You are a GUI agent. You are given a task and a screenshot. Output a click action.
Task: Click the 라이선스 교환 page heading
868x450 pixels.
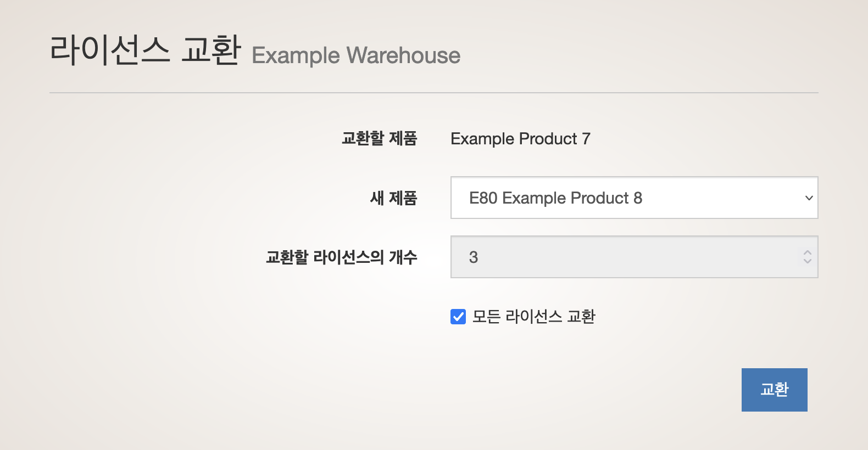145,50
